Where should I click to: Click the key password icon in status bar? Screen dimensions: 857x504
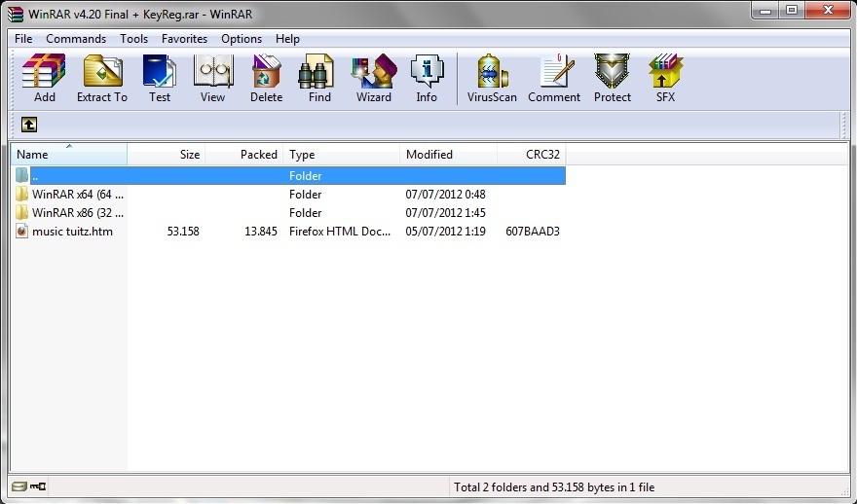[38, 486]
